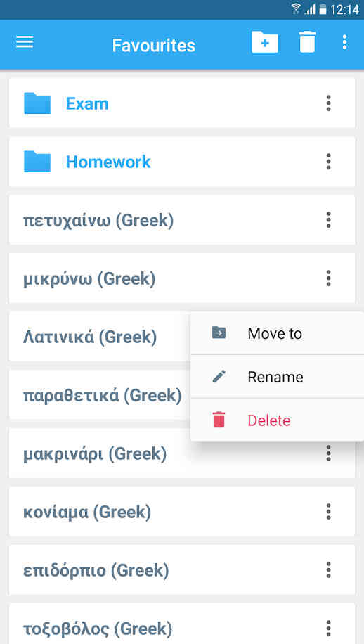The height and width of the screenshot is (644, 364).
Task: Choose Move to in the context menu
Action: point(278,333)
